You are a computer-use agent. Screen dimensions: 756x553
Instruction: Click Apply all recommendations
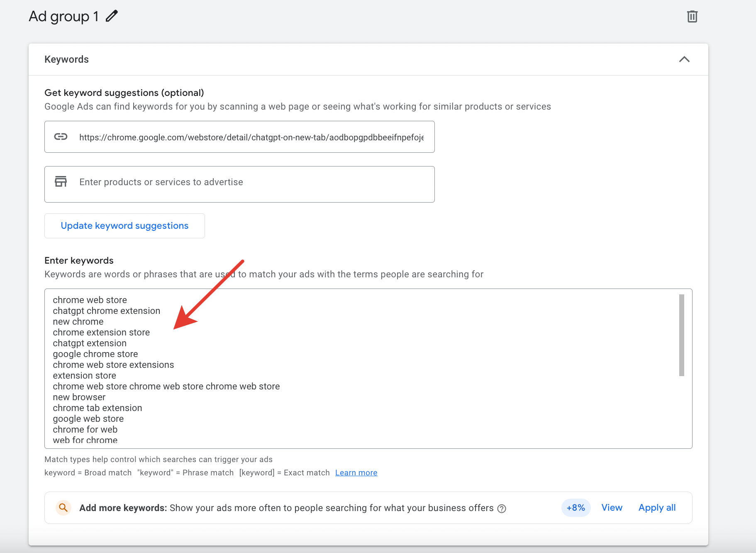pos(657,508)
